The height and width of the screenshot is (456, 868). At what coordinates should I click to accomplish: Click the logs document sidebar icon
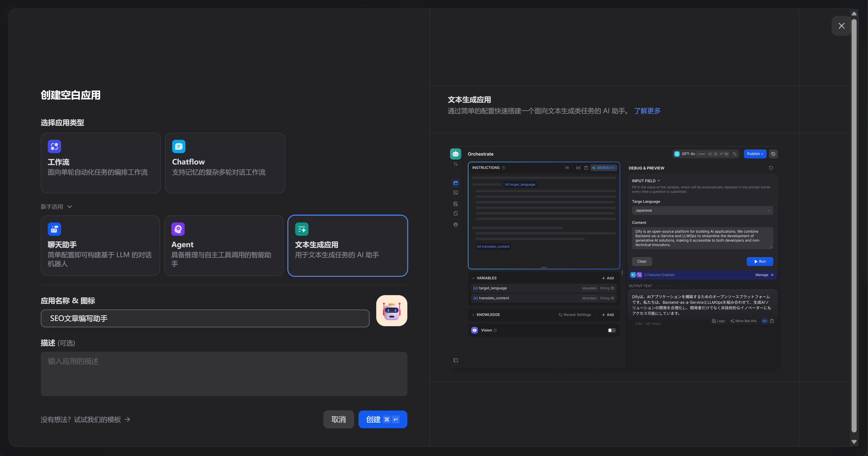point(455,204)
